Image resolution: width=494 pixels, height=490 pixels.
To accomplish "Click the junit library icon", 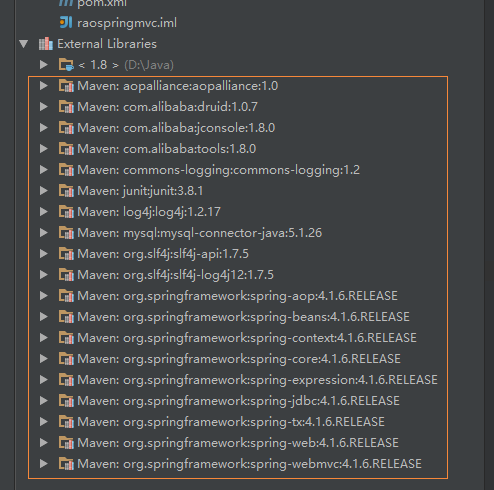I will [x=66, y=191].
